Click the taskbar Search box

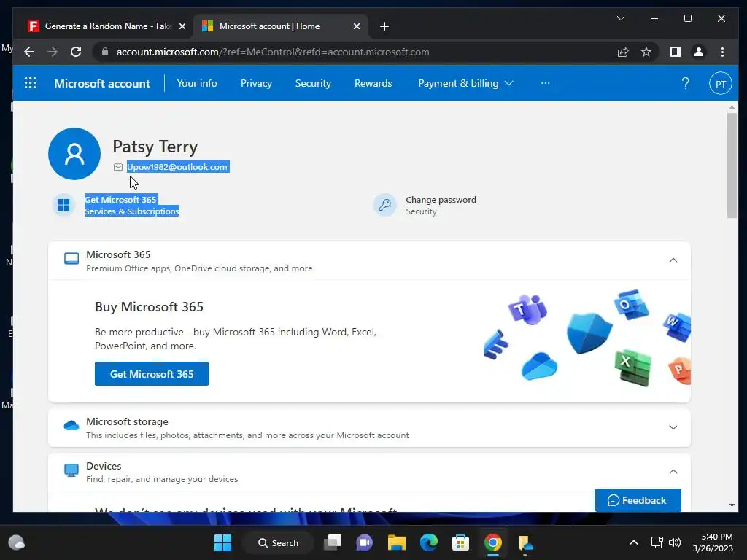pos(278,542)
